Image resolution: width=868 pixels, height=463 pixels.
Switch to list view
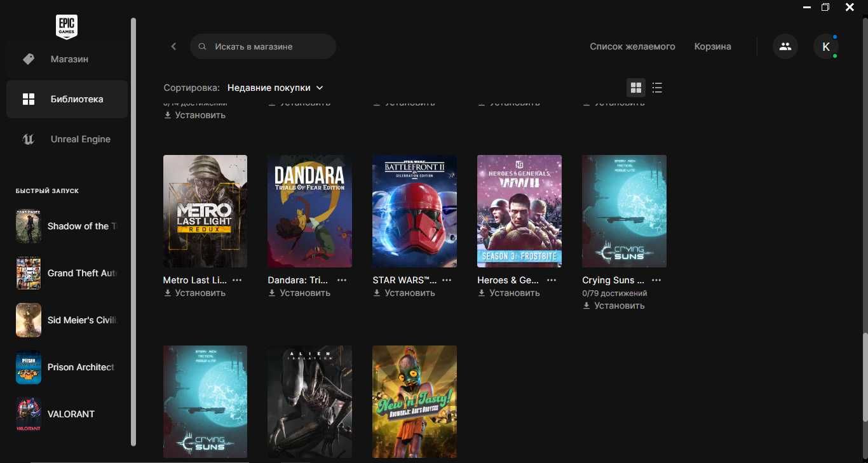pos(657,88)
